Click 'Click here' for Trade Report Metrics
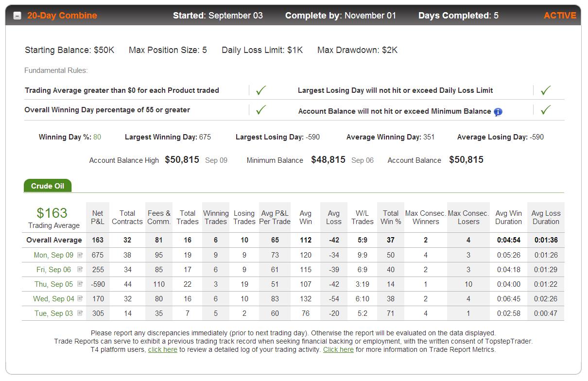The height and width of the screenshot is (381, 588). point(338,349)
